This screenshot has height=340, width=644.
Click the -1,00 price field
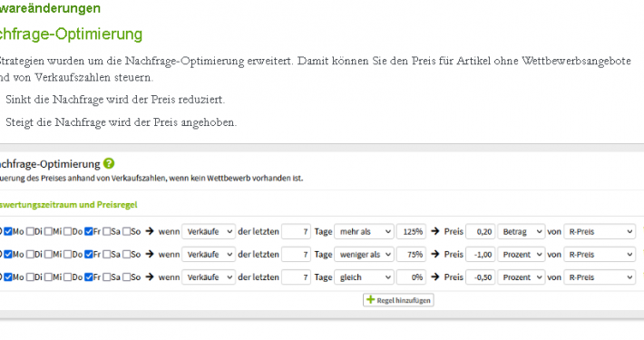point(481,255)
